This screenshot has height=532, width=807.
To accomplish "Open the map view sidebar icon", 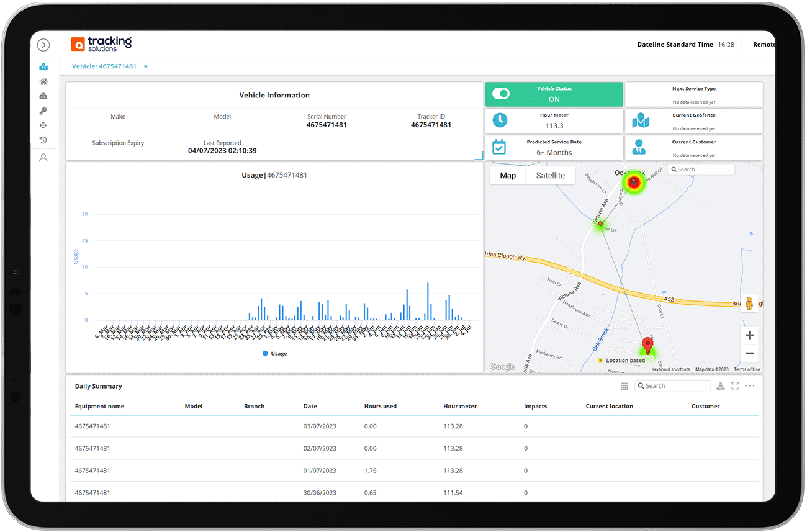I will 43,67.
